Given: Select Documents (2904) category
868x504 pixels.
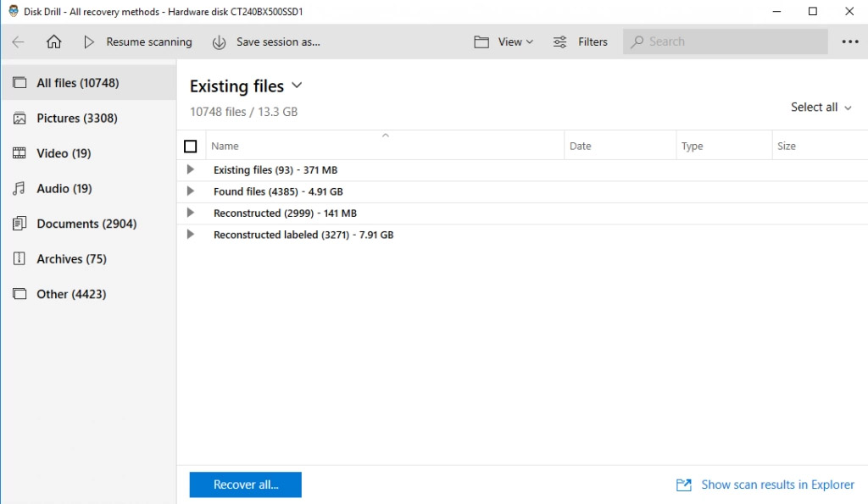Looking at the screenshot, I should [x=88, y=224].
